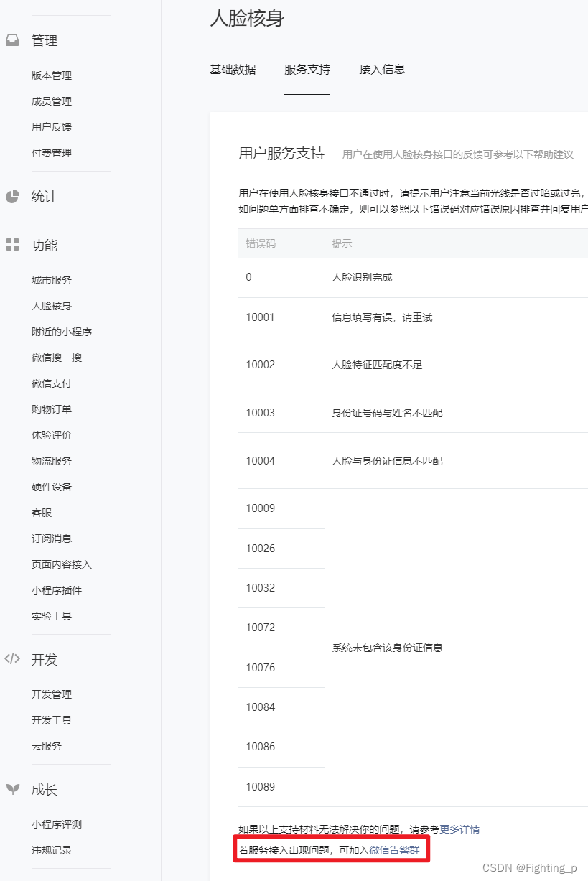
Task: Open the 统计 section
Action: point(45,197)
